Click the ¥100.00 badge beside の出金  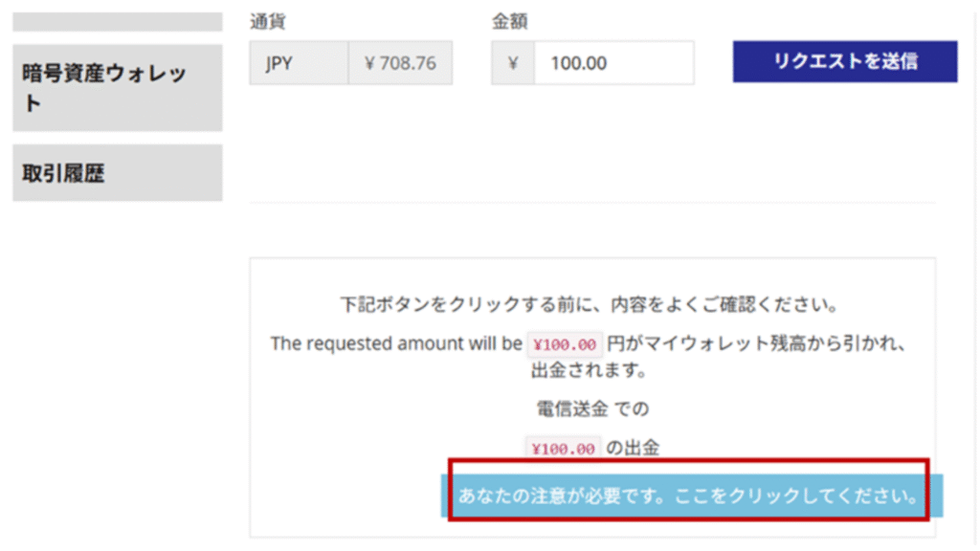pos(565,447)
